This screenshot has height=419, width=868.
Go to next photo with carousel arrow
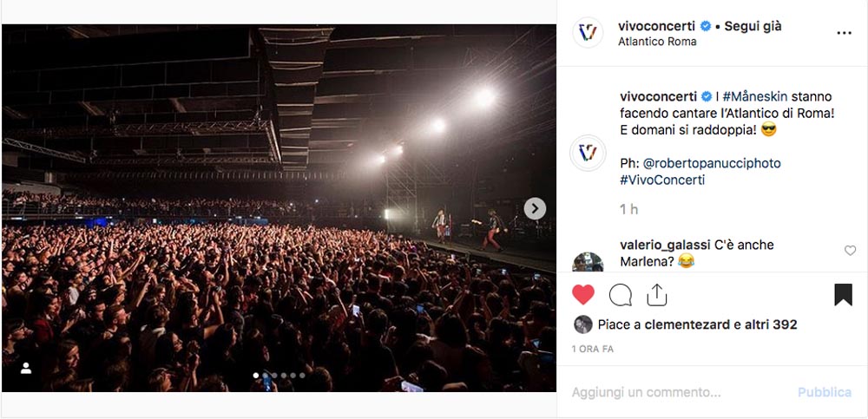(535, 209)
